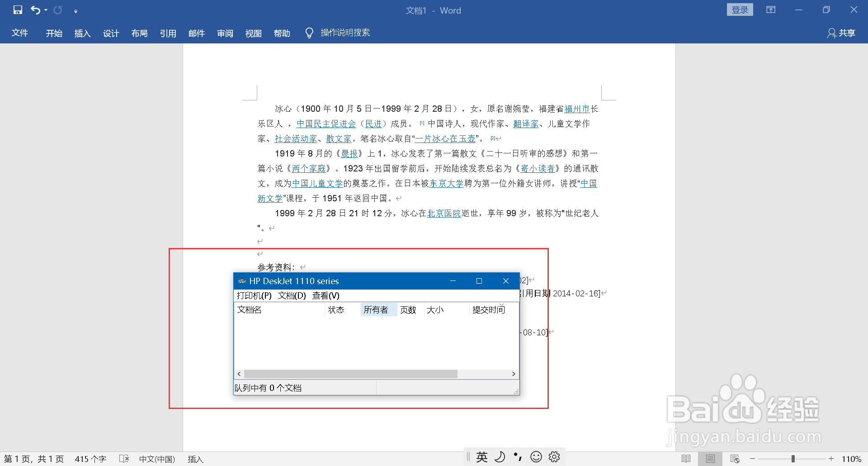868x466 pixels.
Task: Sort print queue by 所有者 column
Action: [x=379, y=309]
